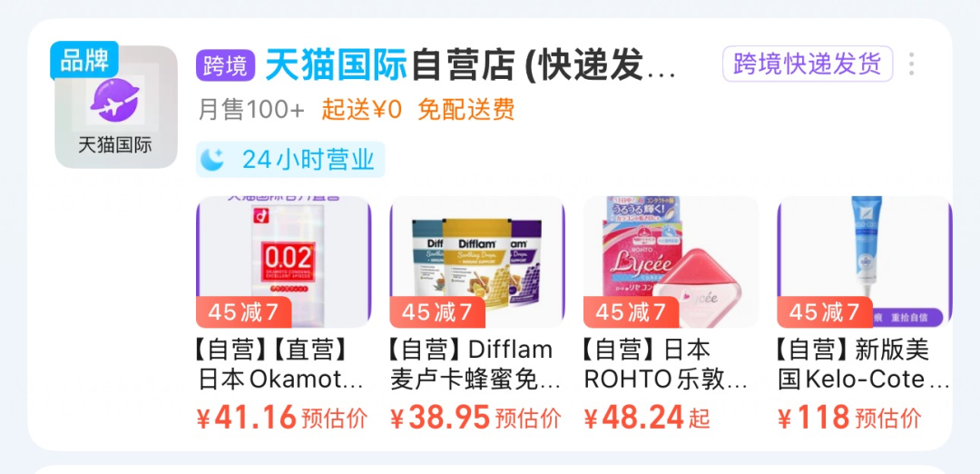
Task: Tap the ¥48.24起 price
Action: tap(648, 418)
